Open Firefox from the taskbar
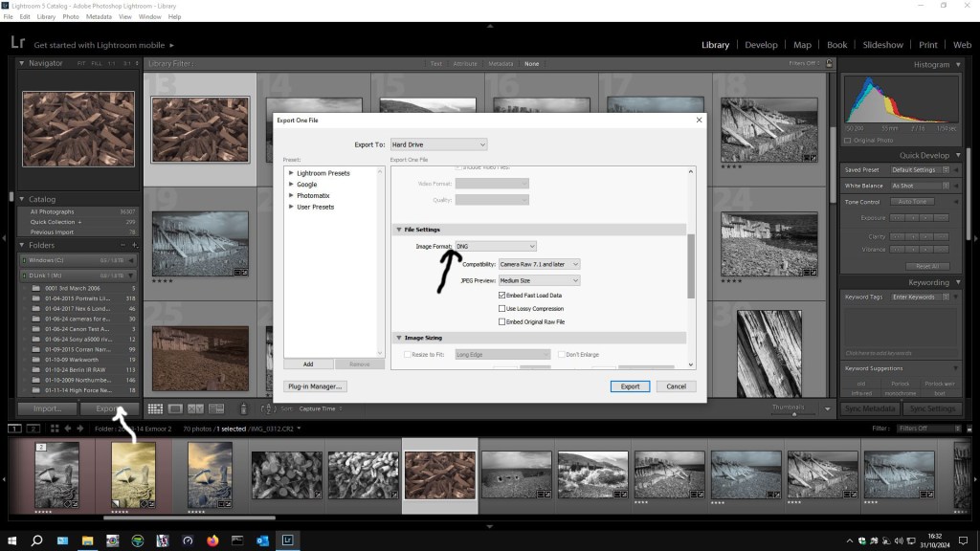 [x=212, y=540]
